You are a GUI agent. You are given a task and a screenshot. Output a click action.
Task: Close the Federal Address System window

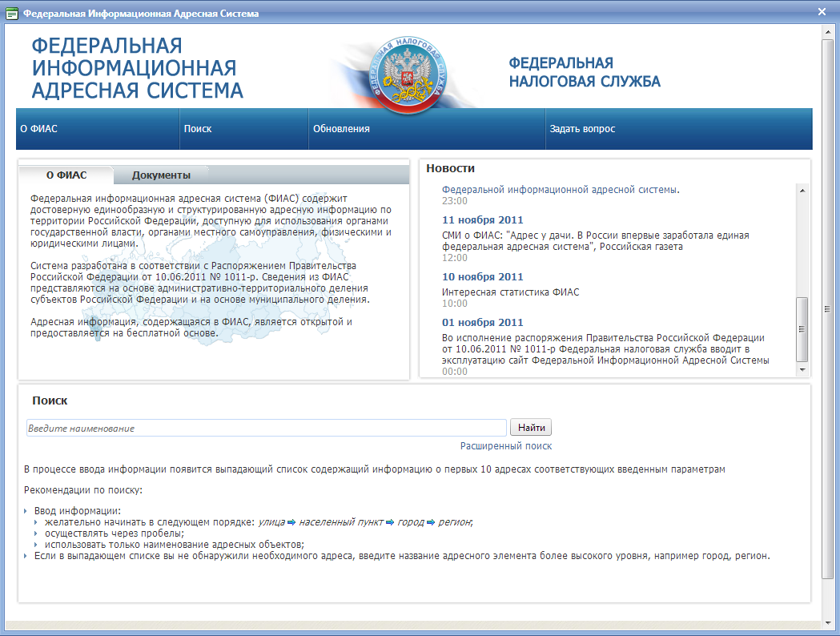click(822, 12)
